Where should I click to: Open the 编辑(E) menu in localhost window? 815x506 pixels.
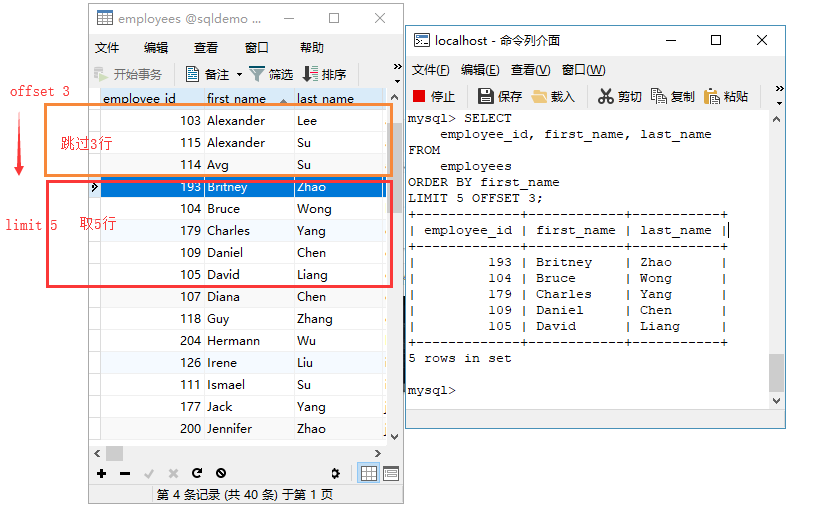point(480,70)
